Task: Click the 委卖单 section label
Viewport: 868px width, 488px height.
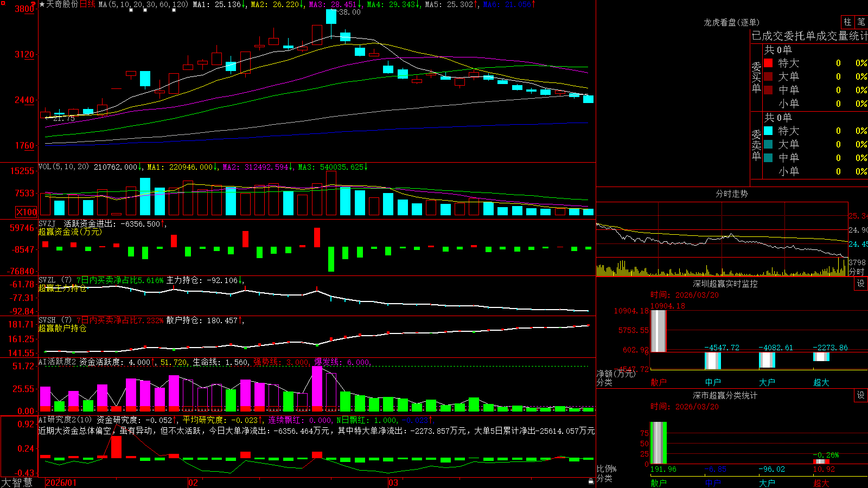Action: pos(756,145)
